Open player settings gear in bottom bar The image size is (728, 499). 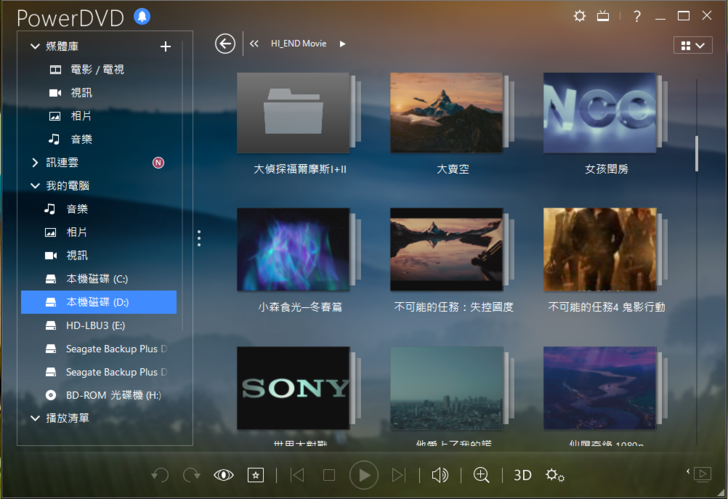tap(555, 475)
